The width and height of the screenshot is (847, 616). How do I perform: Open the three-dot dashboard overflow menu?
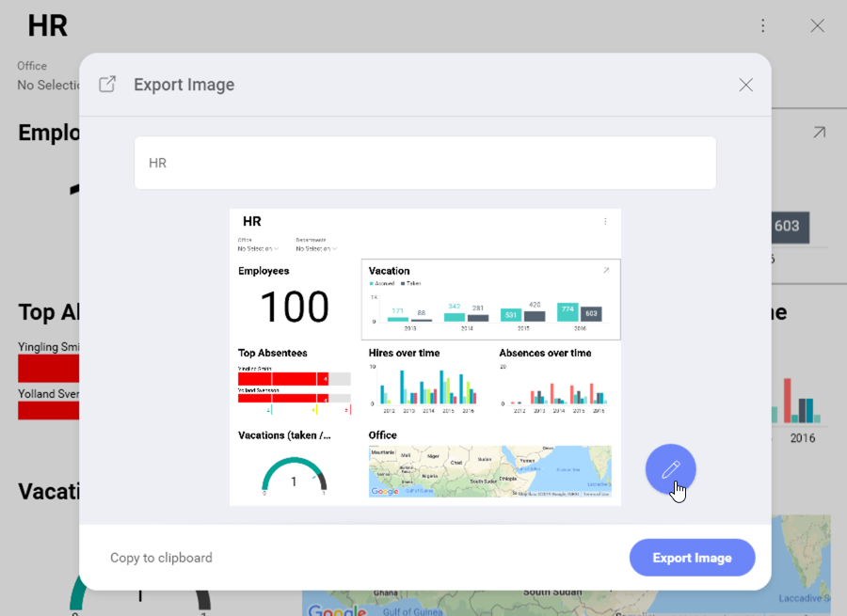pyautogui.click(x=763, y=26)
